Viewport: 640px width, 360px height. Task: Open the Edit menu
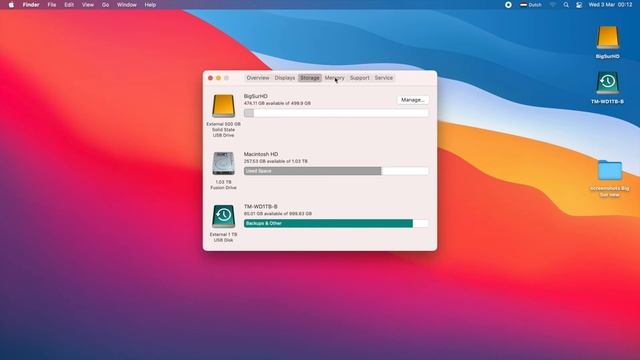(x=69, y=5)
